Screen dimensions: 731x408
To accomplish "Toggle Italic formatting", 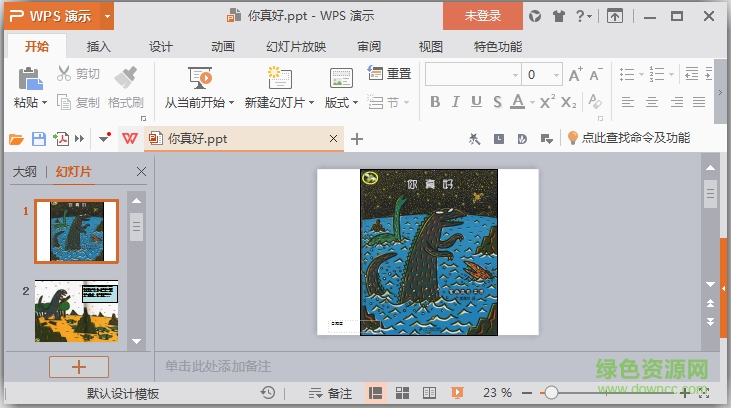I will tap(455, 102).
